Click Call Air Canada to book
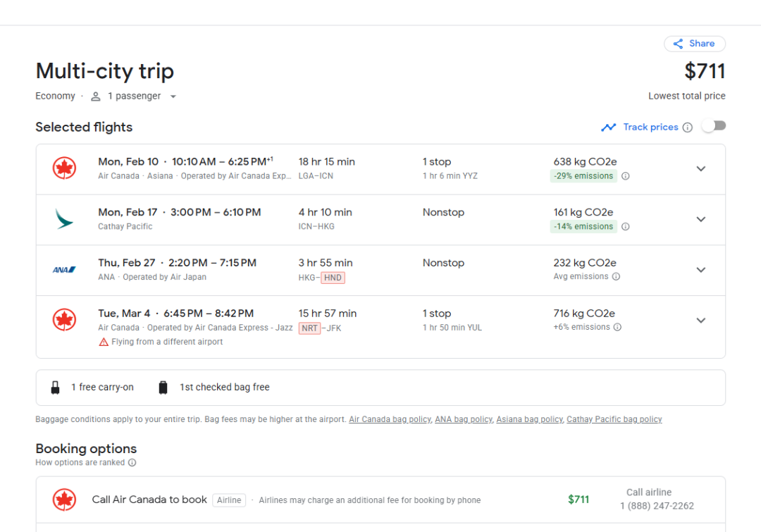The height and width of the screenshot is (532, 761). click(x=149, y=500)
